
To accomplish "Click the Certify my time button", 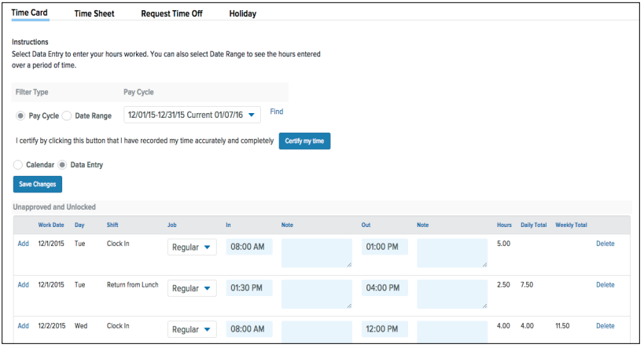I will click(x=305, y=141).
